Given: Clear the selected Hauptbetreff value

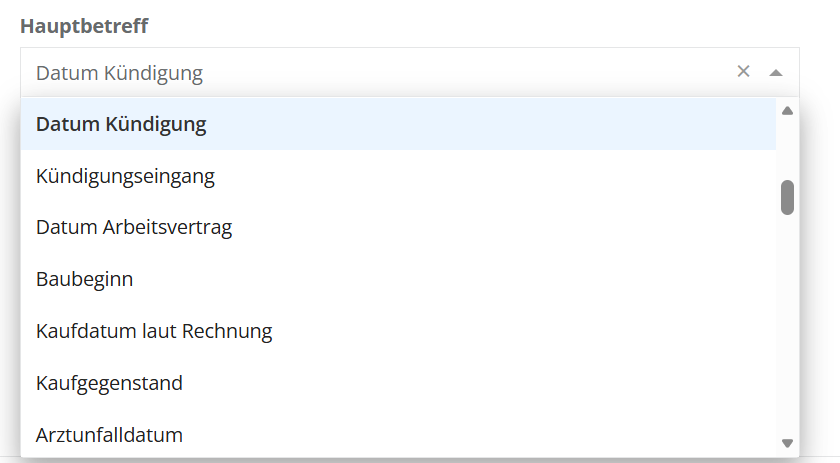Looking at the screenshot, I should coord(743,71).
